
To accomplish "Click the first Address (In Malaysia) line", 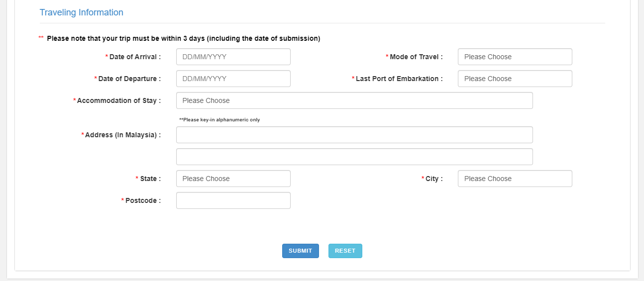I will coord(354,135).
